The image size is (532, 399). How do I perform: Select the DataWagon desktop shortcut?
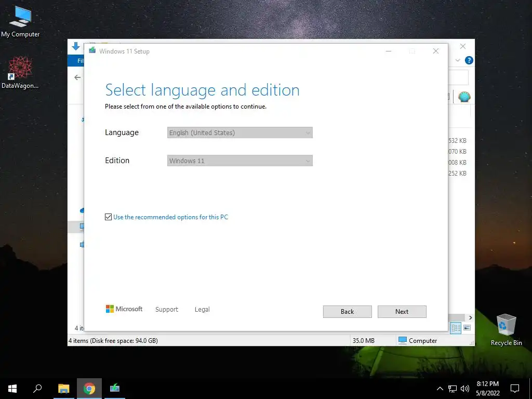20,72
